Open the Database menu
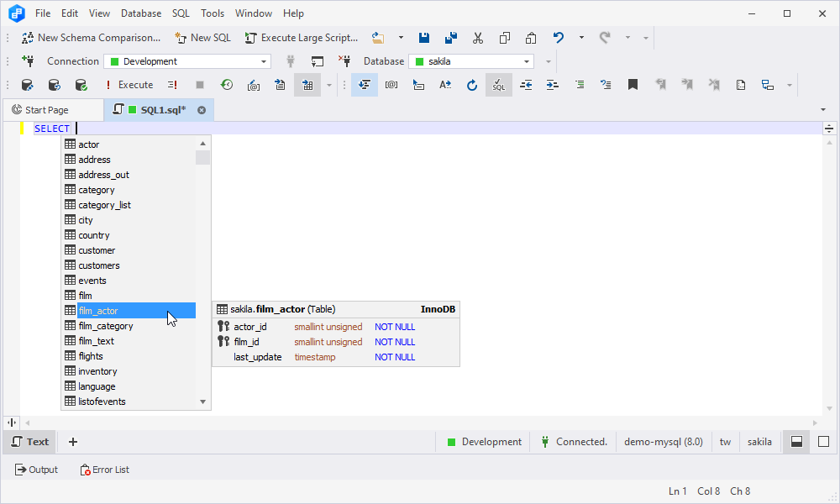Viewport: 840px width, 504px height. point(141,13)
